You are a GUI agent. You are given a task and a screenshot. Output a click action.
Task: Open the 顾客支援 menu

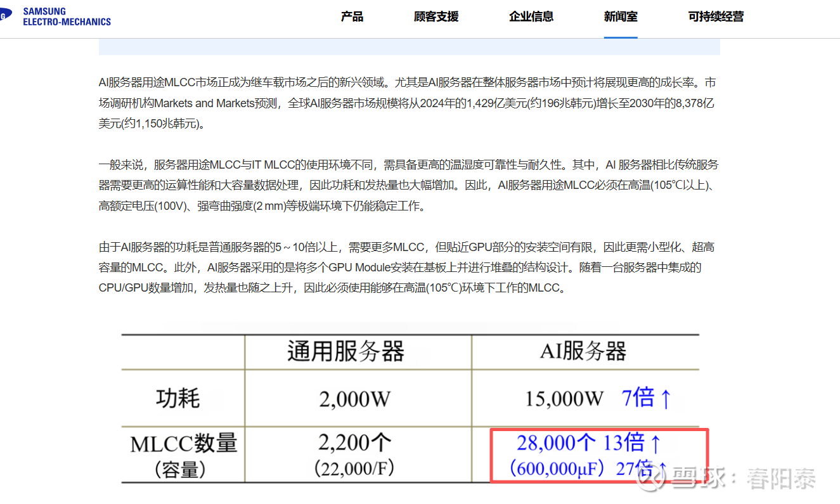pos(436,16)
